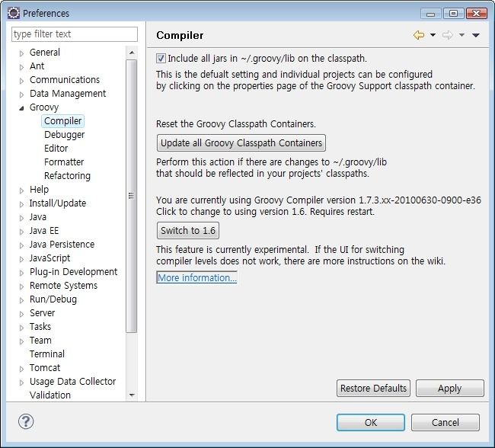Expand the General tree node
The image size is (495, 448).
[21, 53]
